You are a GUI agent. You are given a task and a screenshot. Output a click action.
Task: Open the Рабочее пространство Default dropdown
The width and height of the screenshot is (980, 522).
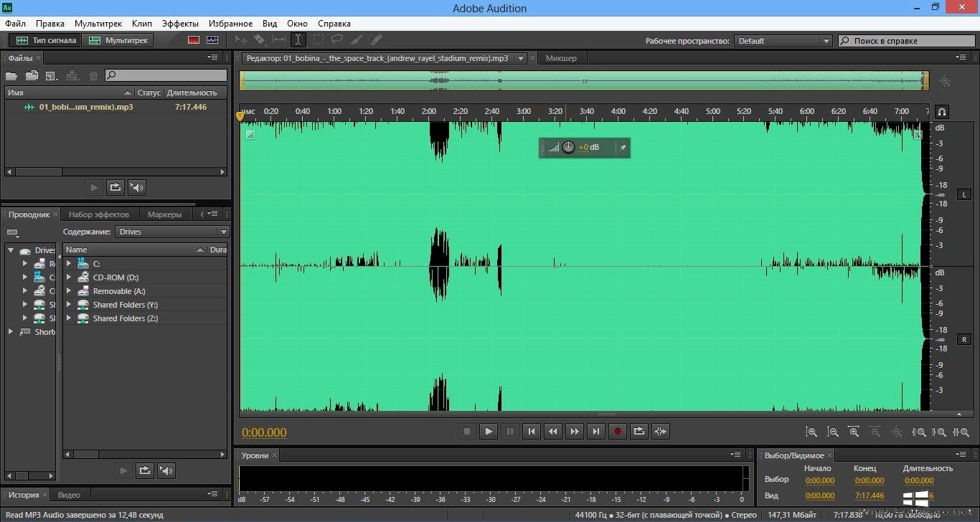click(x=783, y=41)
